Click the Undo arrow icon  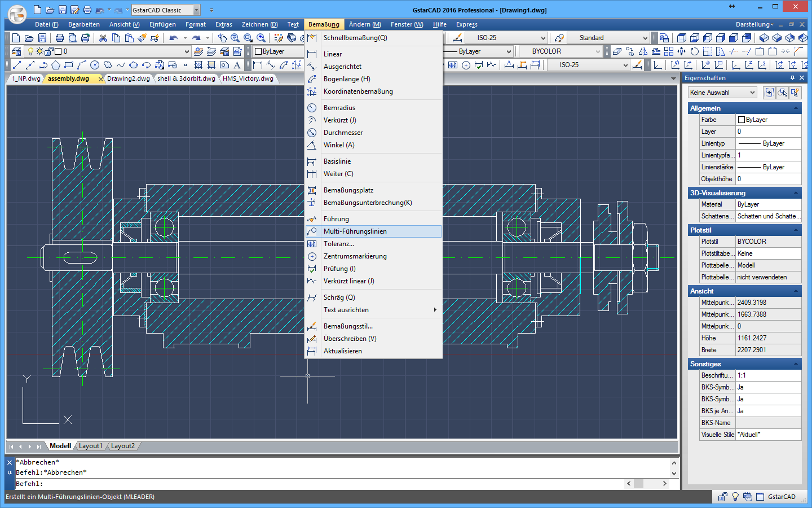click(173, 38)
